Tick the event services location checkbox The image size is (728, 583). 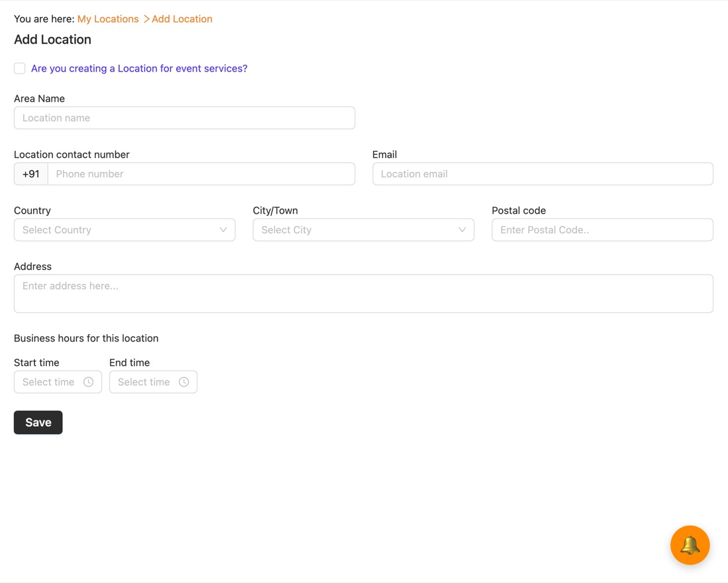(19, 68)
